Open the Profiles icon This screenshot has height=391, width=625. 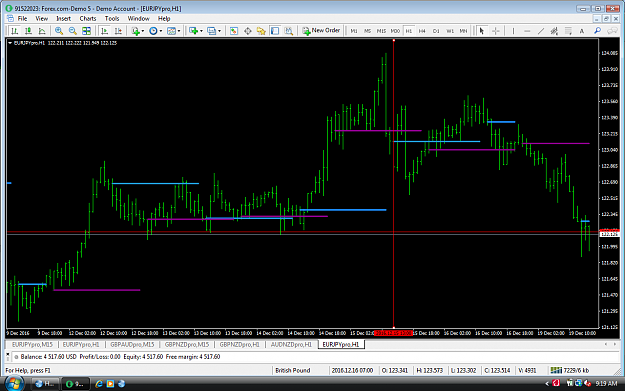tap(211, 31)
